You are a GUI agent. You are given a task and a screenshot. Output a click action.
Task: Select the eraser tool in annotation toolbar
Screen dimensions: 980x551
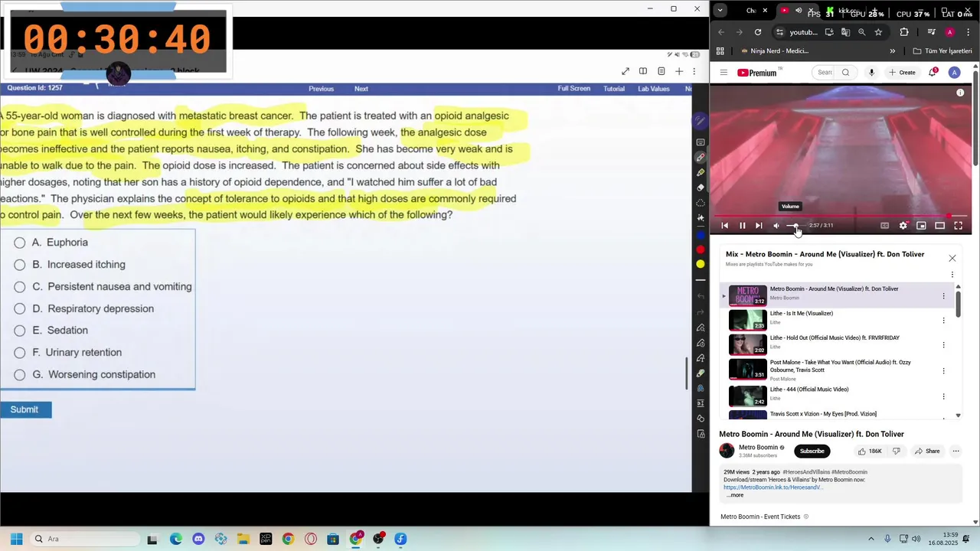[700, 187]
